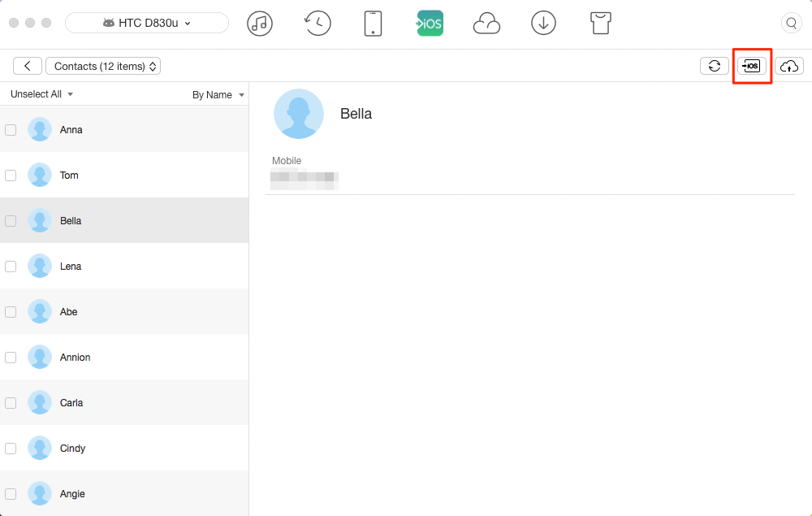812x516 pixels.
Task: Select the green iOS mover icon
Action: (430, 24)
